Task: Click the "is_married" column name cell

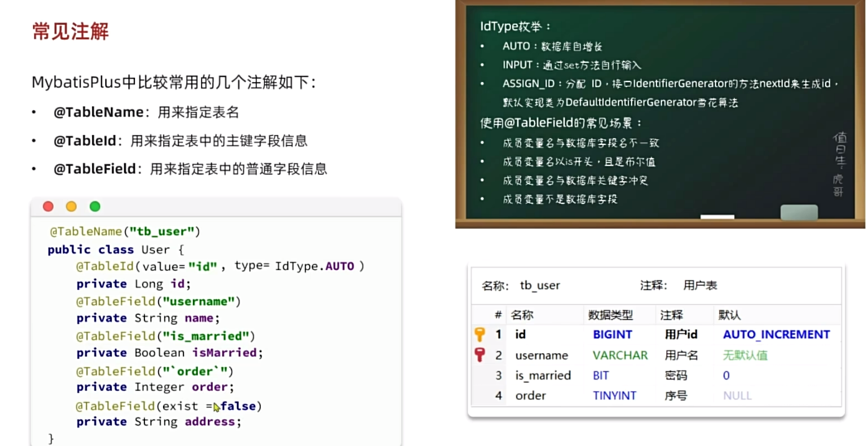Action: (x=543, y=375)
